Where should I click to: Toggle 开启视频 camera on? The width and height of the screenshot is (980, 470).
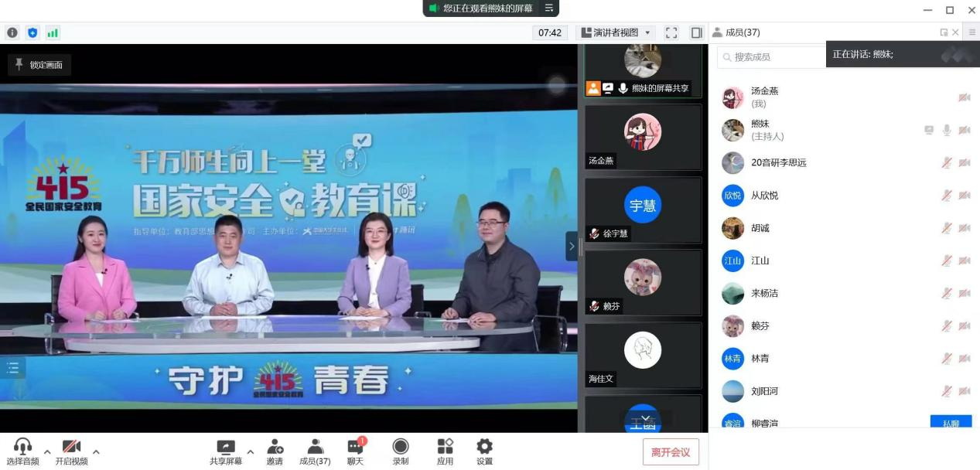point(71,451)
